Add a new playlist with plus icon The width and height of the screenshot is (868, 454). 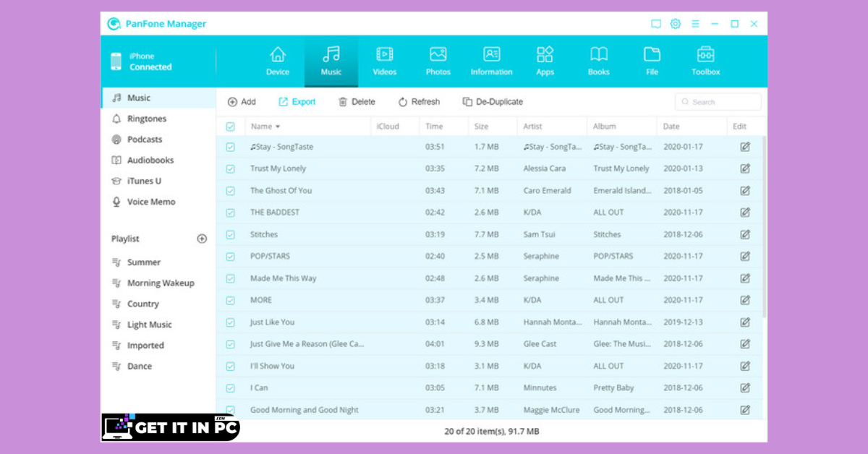pyautogui.click(x=202, y=239)
